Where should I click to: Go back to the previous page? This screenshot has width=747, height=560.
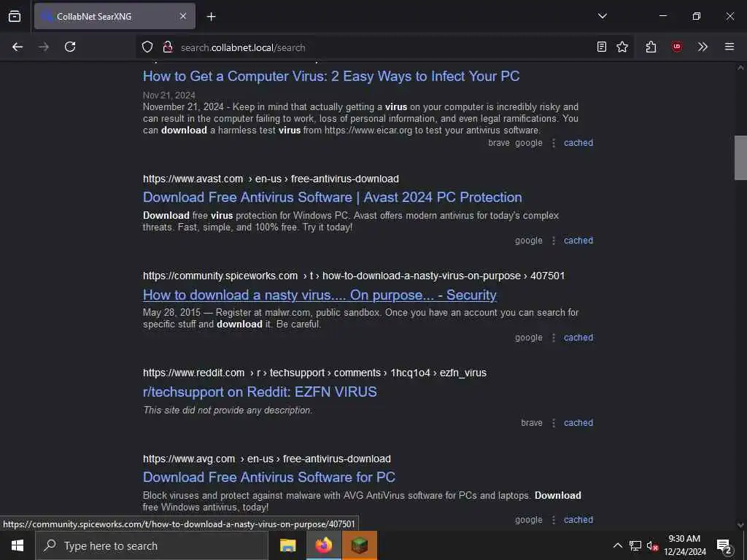coord(18,47)
